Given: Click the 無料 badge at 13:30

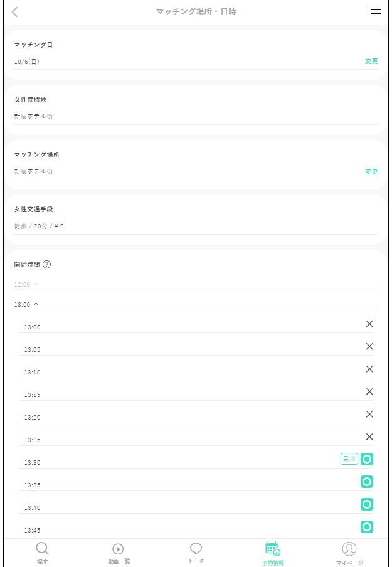Looking at the screenshot, I should pyautogui.click(x=349, y=459).
